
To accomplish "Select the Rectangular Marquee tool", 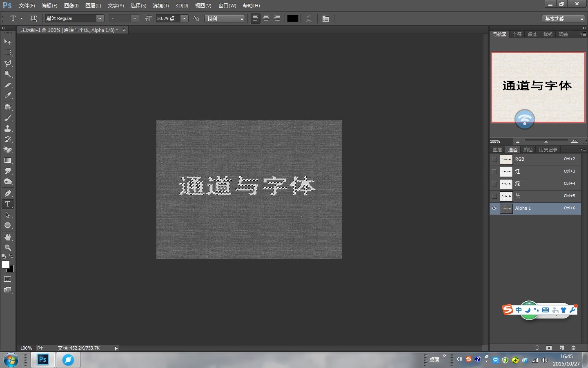I will 8,53.
